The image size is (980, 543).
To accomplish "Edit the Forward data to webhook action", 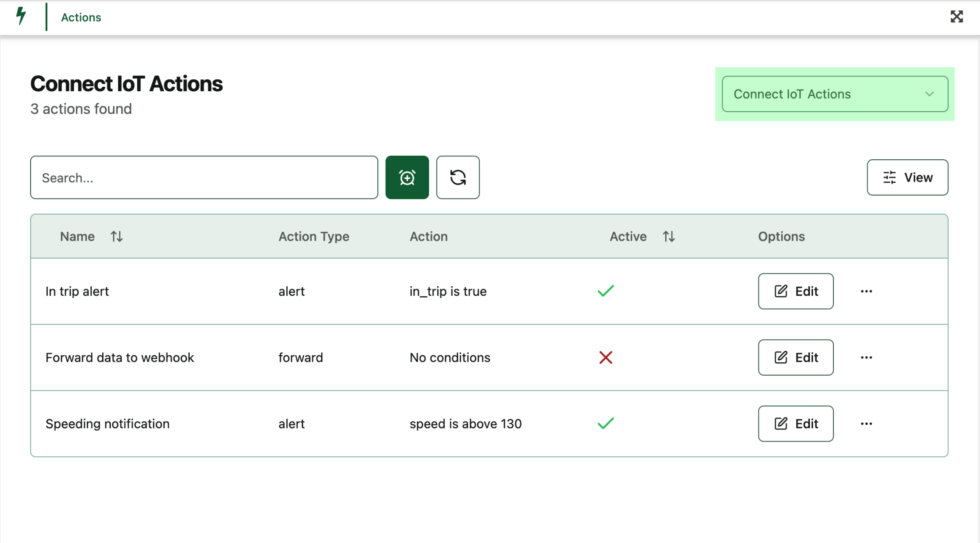I will [795, 357].
